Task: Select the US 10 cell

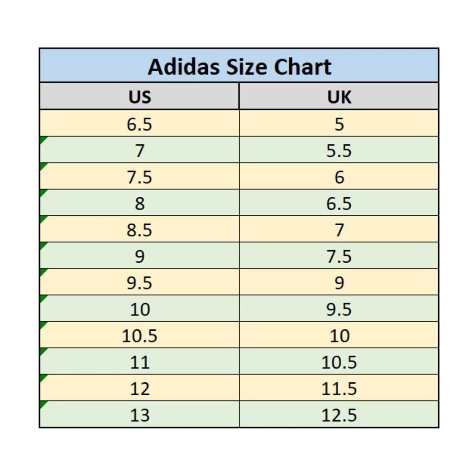Action: click(x=140, y=309)
